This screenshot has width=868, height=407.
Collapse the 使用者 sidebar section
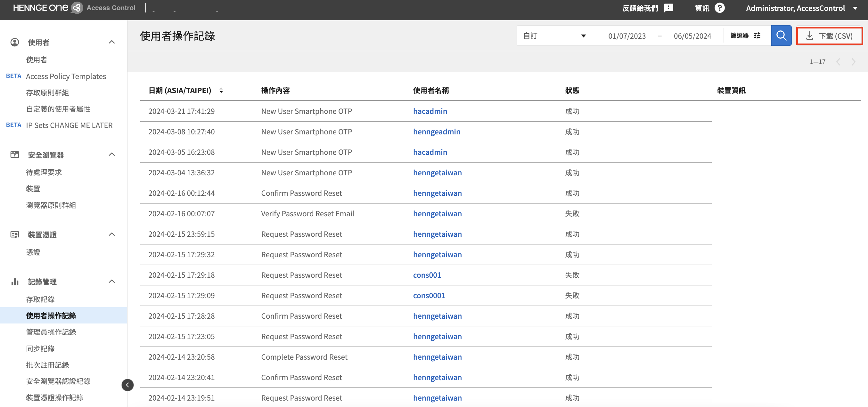point(112,42)
